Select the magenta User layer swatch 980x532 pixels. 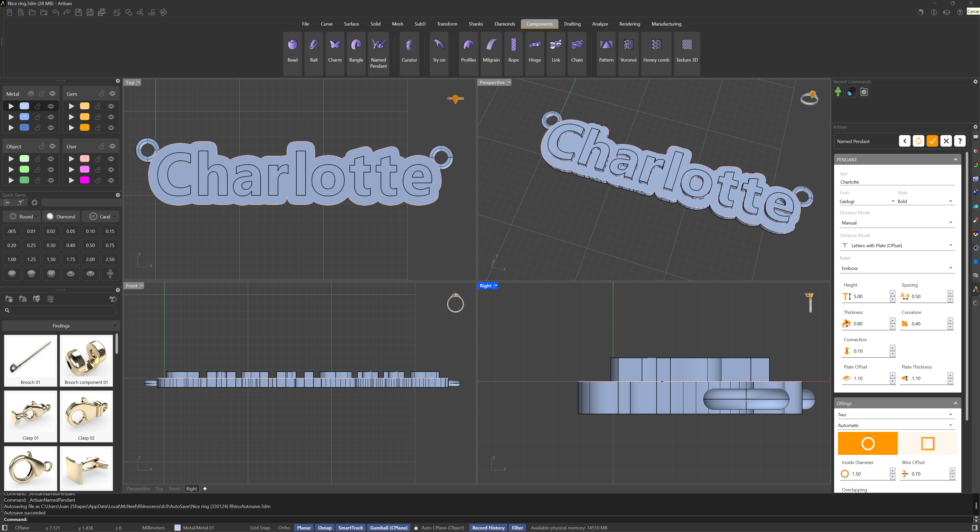85,180
